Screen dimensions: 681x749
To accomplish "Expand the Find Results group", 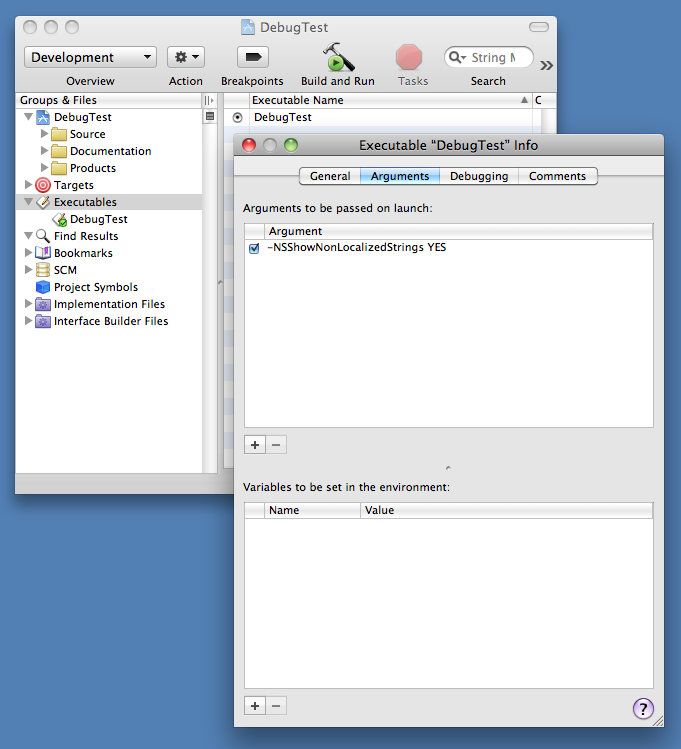I will click(x=28, y=236).
